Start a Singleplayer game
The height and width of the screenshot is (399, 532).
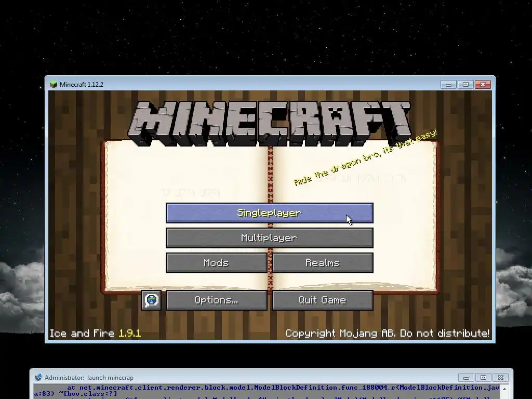(270, 213)
